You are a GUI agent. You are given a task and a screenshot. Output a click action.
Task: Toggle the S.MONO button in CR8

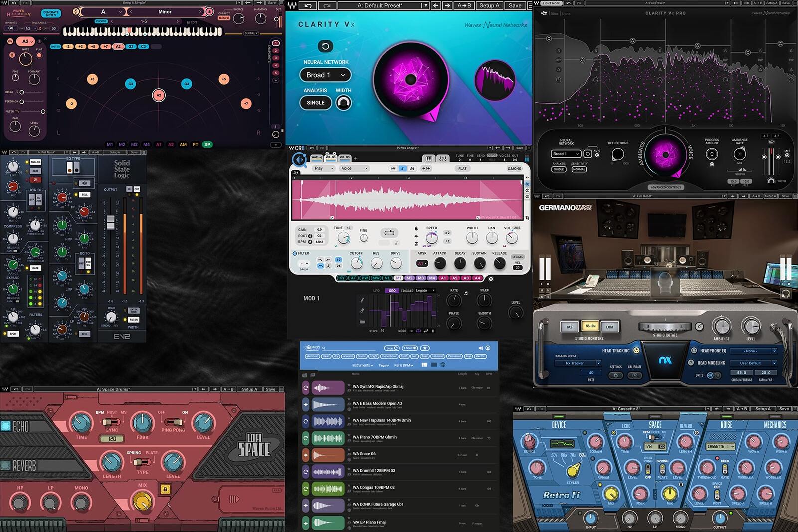point(514,169)
